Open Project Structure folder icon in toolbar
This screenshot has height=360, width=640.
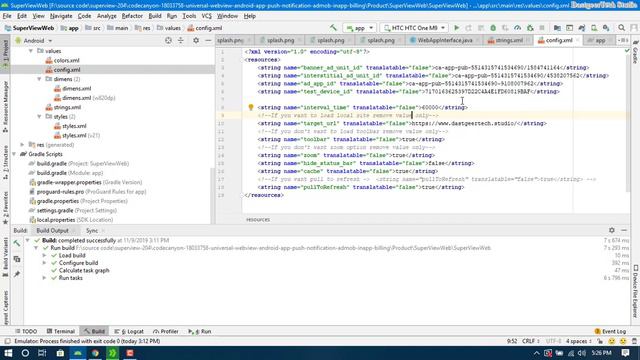pos(557,28)
